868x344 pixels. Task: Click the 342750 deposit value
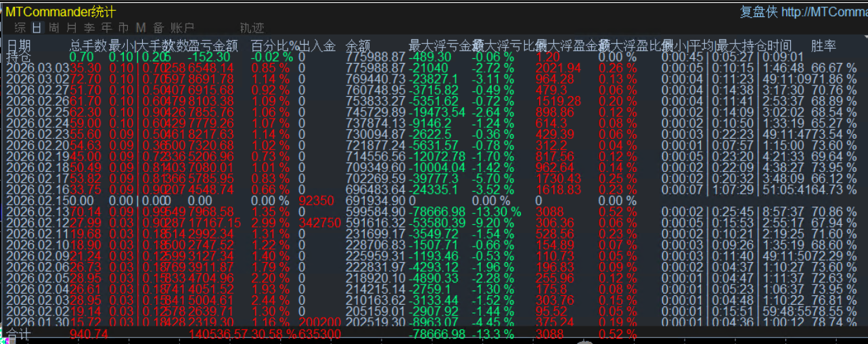click(320, 223)
